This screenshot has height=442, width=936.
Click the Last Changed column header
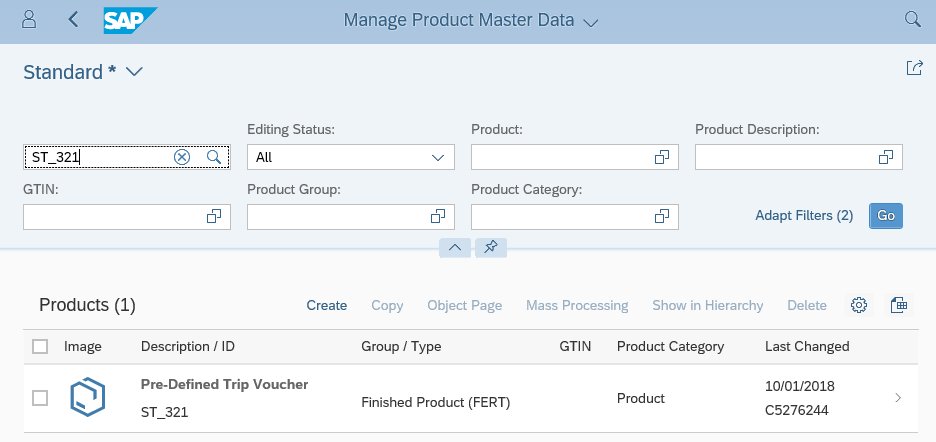pos(807,346)
